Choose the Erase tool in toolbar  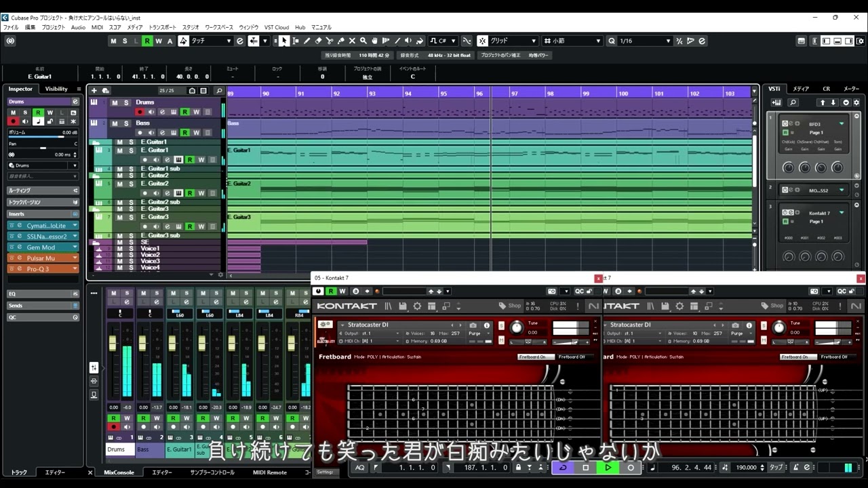pos(318,41)
